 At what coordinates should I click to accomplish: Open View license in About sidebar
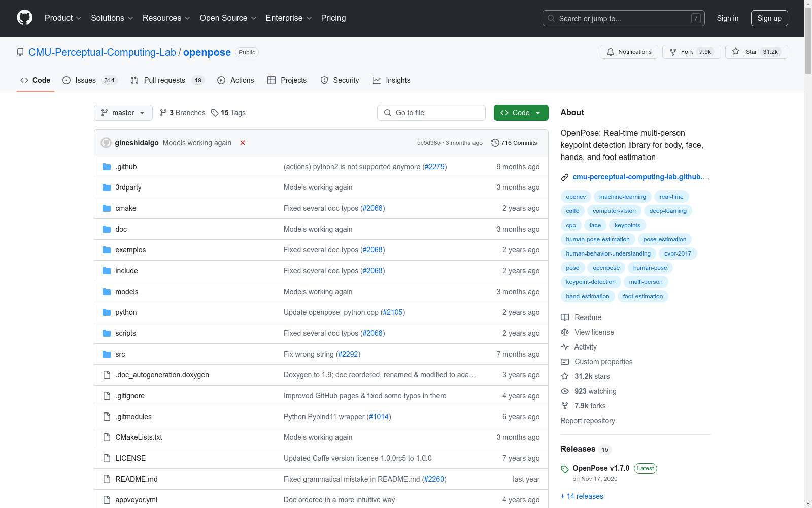[587, 332]
